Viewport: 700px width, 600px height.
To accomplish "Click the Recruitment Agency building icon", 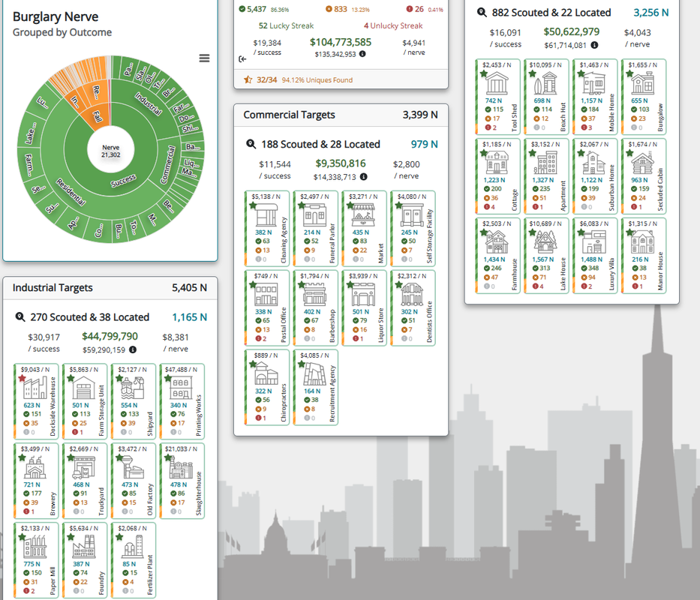I will [x=314, y=373].
